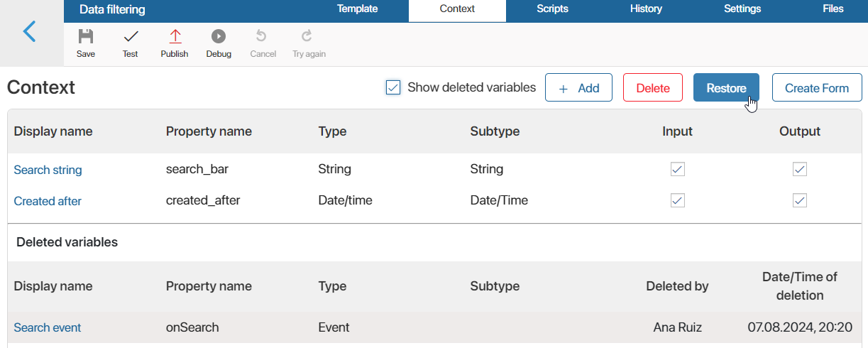Screen dimensions: 868x348
Task: Toggle Input checkbox for Created after
Action: (x=678, y=200)
